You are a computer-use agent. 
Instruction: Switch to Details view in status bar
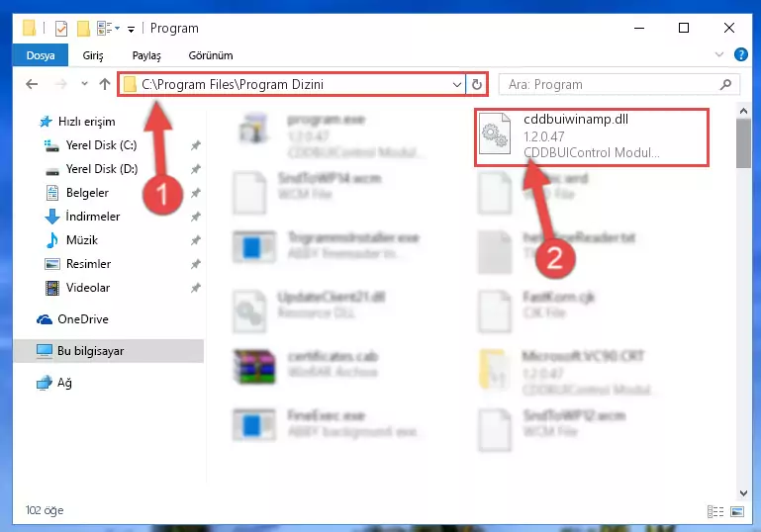pos(715,511)
